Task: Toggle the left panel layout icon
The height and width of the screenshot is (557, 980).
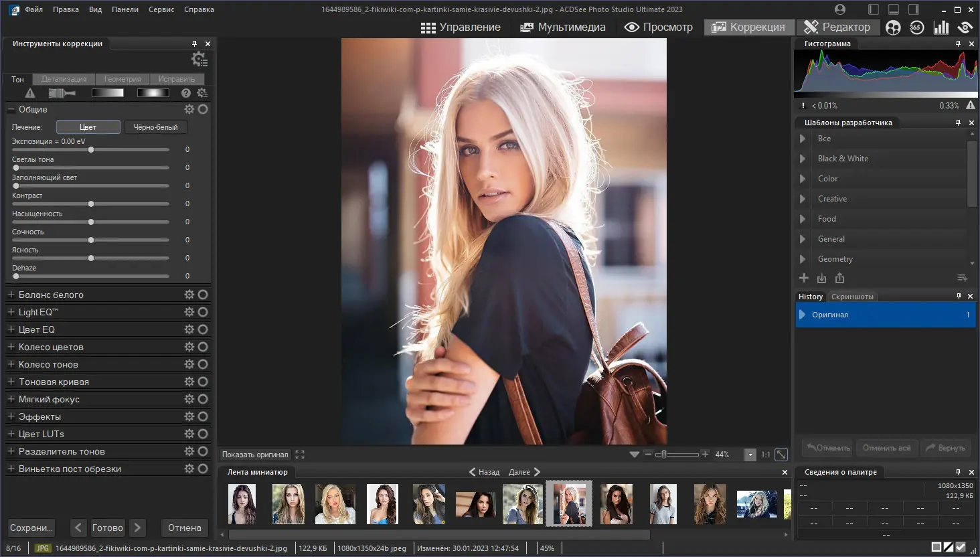Action: tap(874, 9)
